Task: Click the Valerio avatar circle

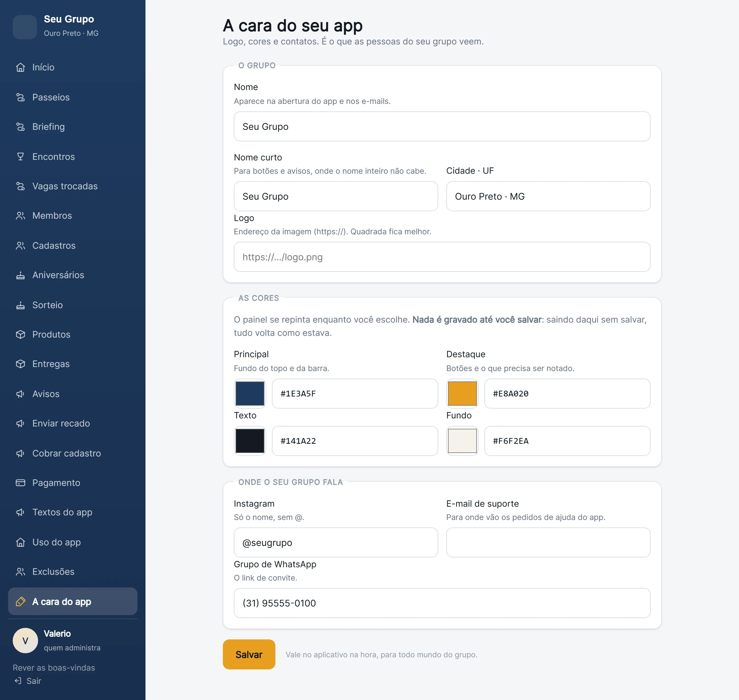Action: tap(25, 641)
